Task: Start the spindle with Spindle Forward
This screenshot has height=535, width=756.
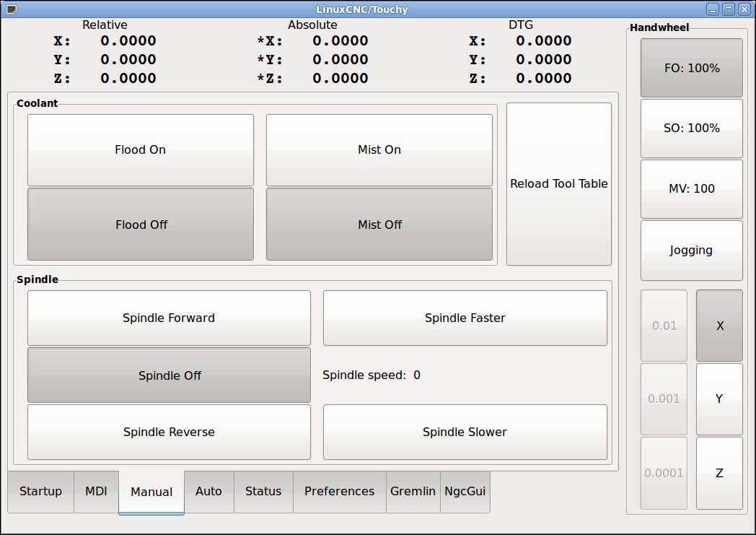Action: [x=169, y=318]
